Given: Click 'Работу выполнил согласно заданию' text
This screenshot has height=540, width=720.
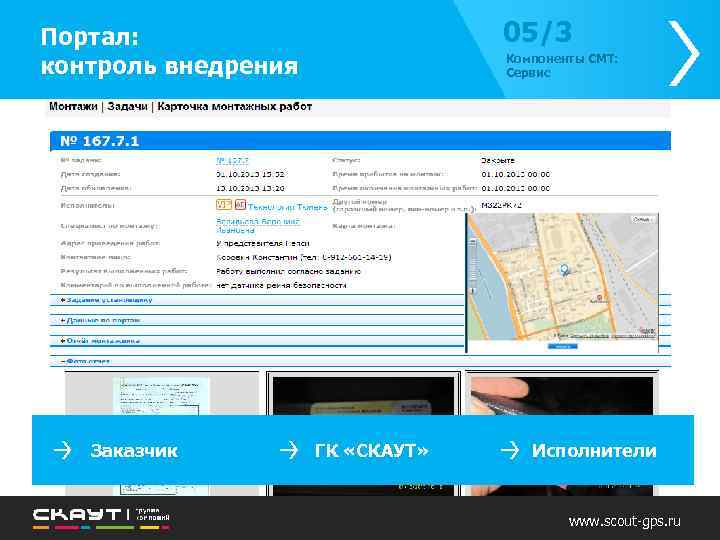Looking at the screenshot, I should (x=288, y=271).
